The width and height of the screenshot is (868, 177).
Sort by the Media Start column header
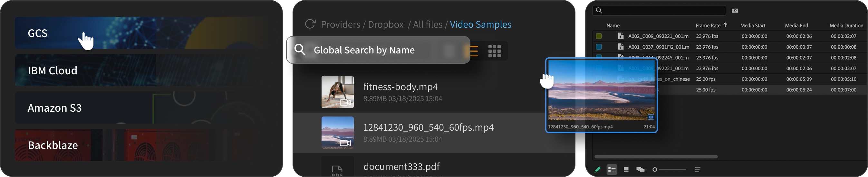(x=753, y=25)
